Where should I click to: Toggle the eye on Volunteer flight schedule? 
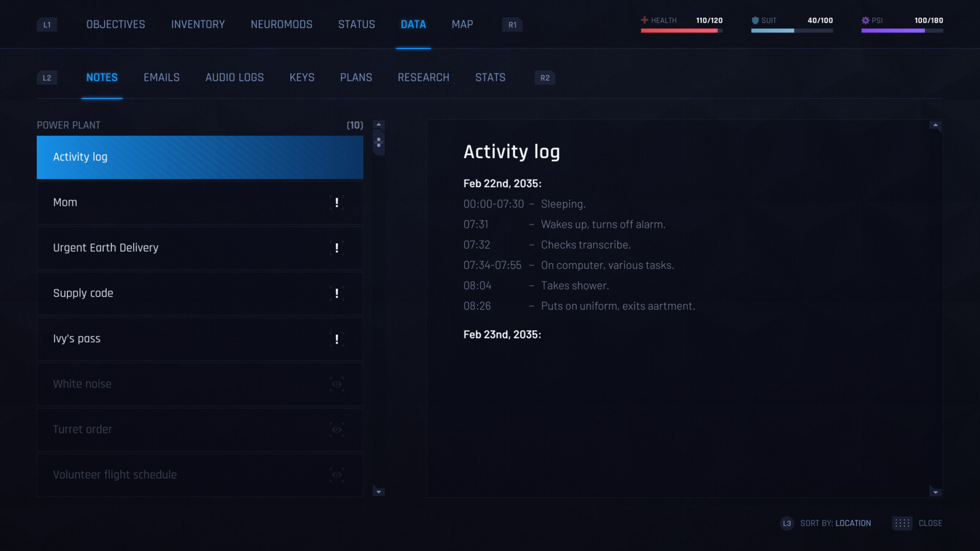[337, 474]
